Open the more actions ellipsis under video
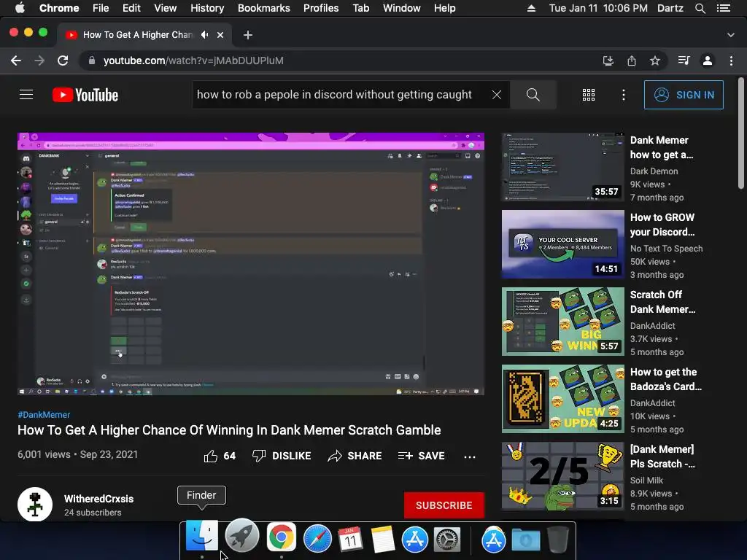The image size is (747, 560). pyautogui.click(x=469, y=456)
